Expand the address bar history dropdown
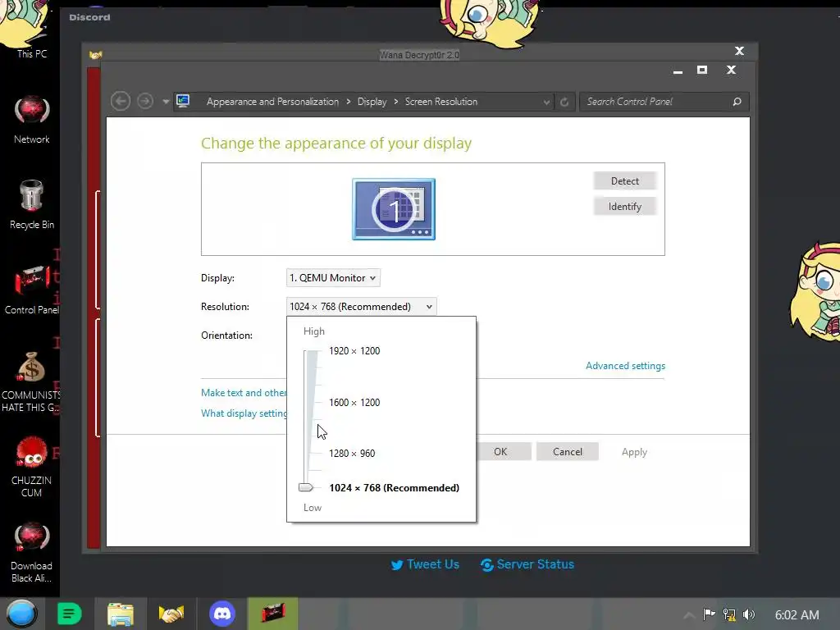 [x=546, y=102]
